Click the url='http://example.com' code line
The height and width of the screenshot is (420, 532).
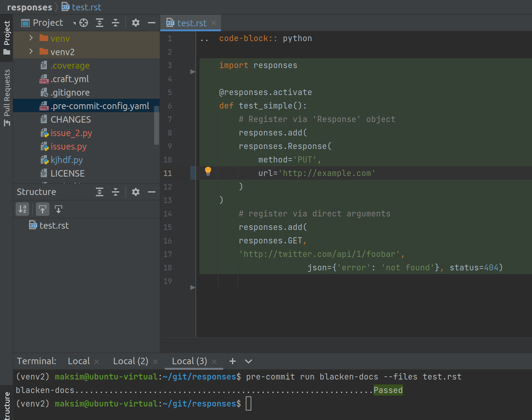[317, 173]
